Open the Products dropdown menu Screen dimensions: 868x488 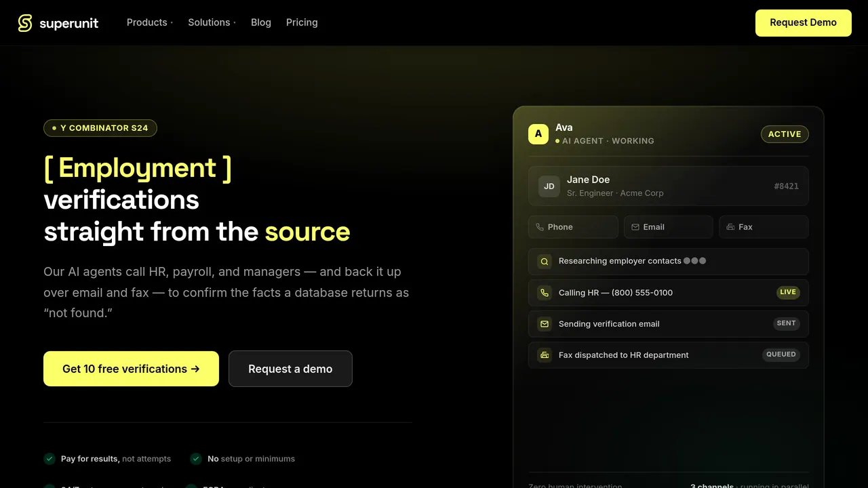150,22
